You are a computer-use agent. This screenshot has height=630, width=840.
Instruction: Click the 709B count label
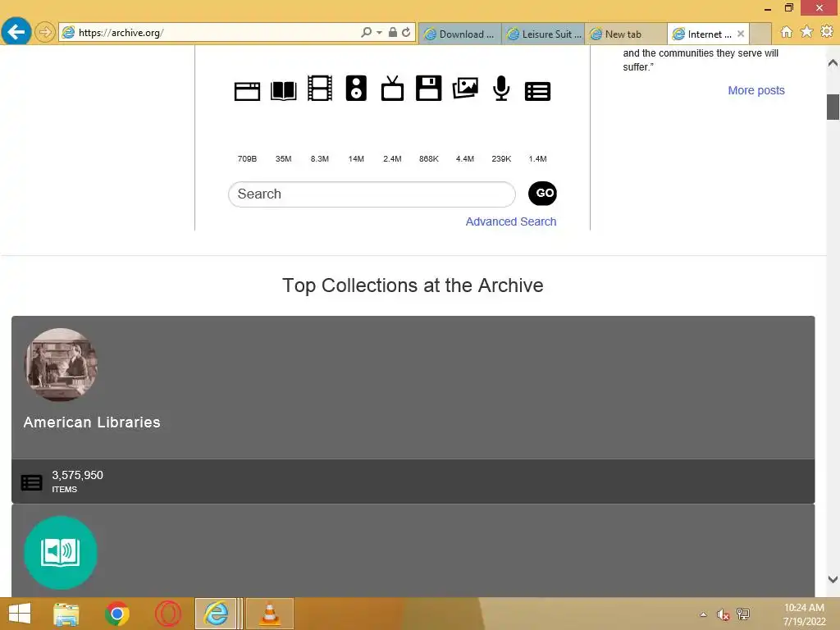click(247, 159)
